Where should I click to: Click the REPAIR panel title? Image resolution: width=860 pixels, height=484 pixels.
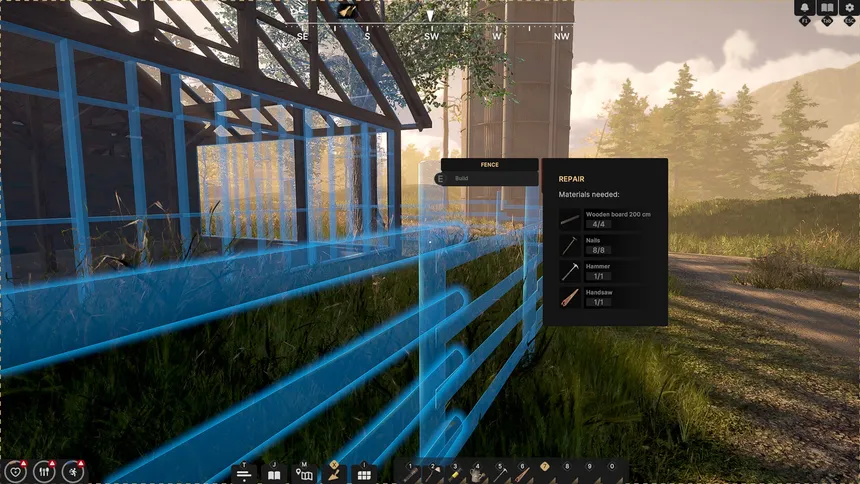point(572,179)
